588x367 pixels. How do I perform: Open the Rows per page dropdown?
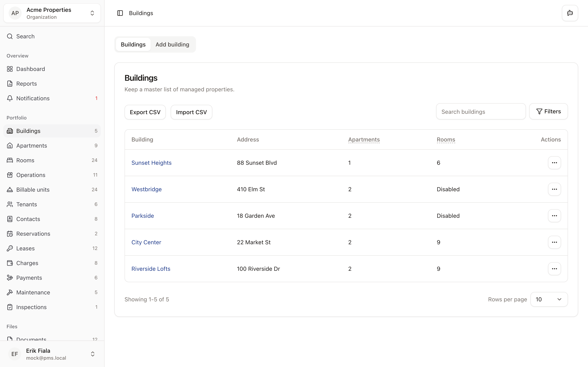click(x=549, y=299)
